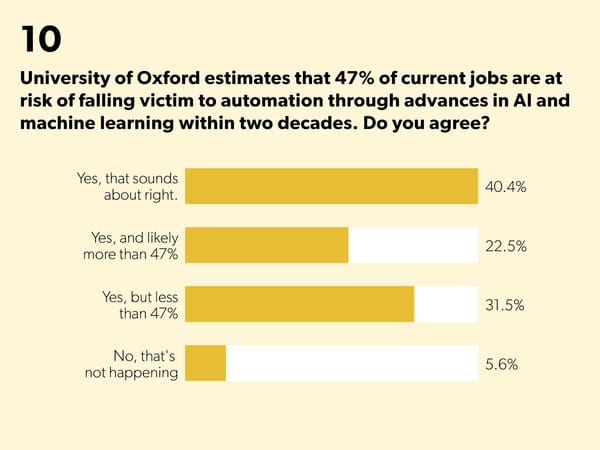
Task: Select the "Yes, but less than 47%" label
Action: (x=140, y=304)
